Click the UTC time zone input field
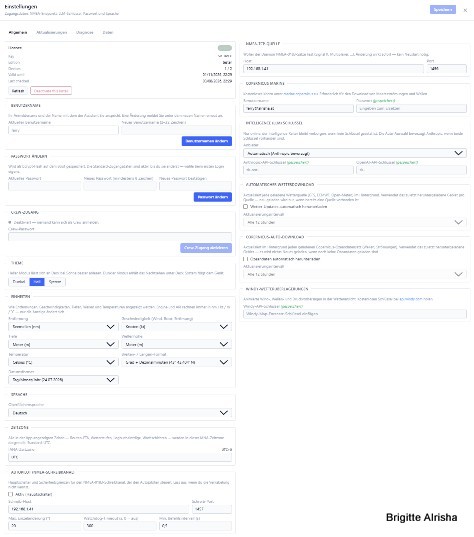Screen dimensions: 474x537 point(120,457)
